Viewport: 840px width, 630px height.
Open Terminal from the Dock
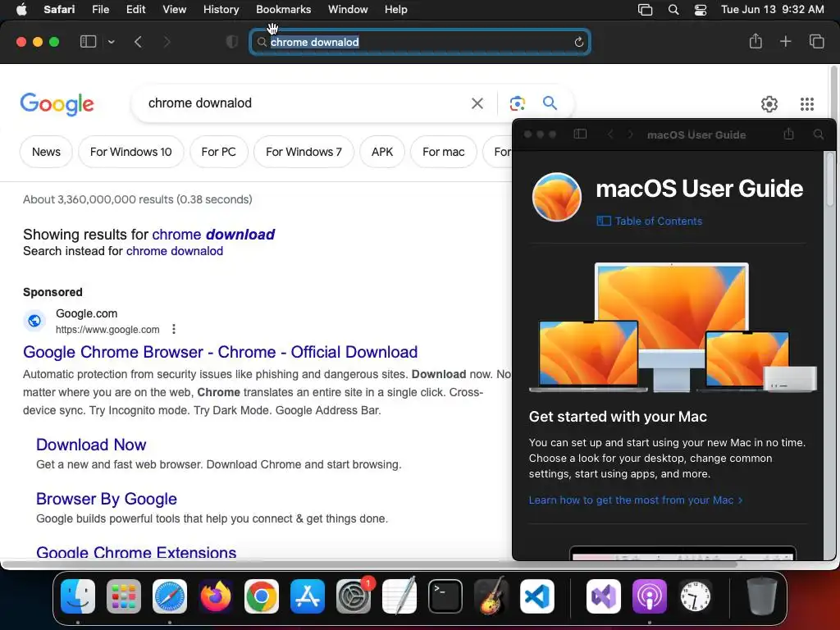(x=445, y=596)
